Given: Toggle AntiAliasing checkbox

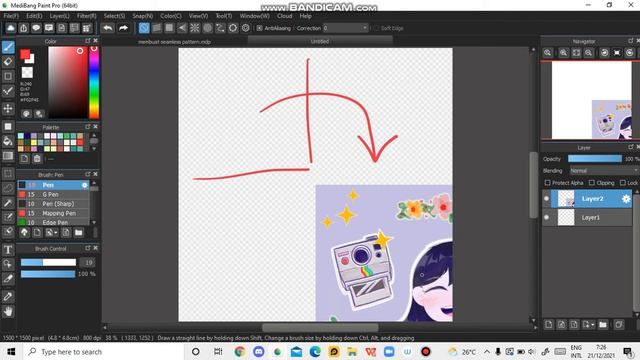Looking at the screenshot, I should pyautogui.click(x=259, y=28).
